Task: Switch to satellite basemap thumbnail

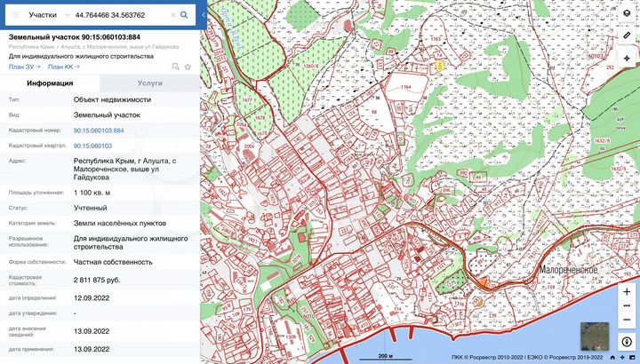Action: (x=595, y=335)
